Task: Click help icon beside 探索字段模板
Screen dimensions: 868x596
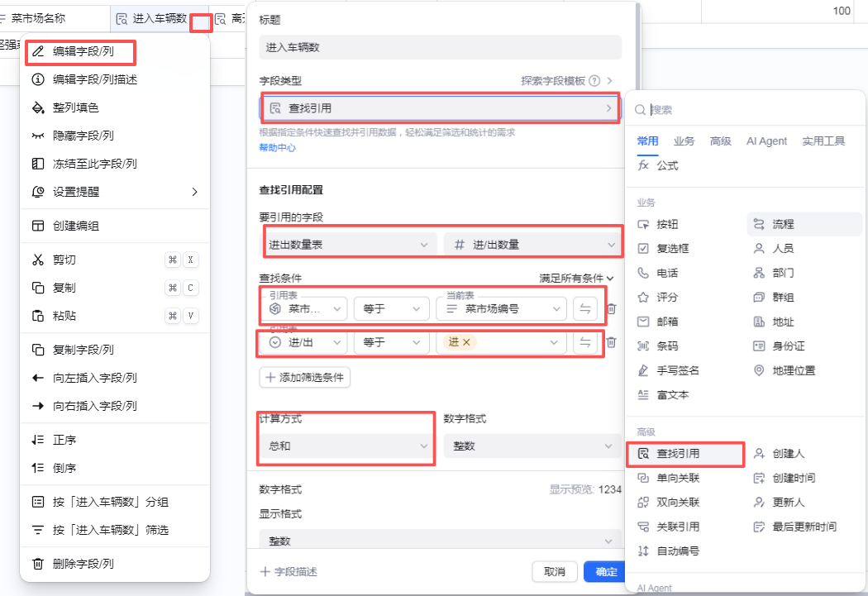Action: pyautogui.click(x=594, y=81)
